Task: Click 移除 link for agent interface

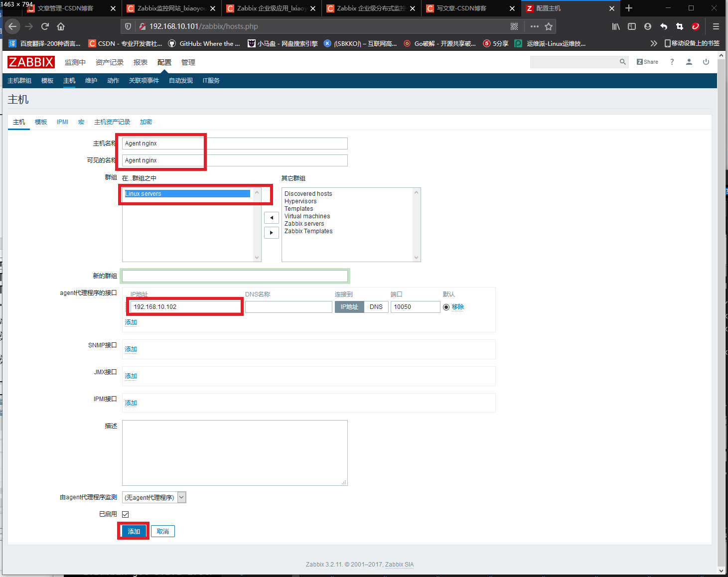Action: [458, 307]
